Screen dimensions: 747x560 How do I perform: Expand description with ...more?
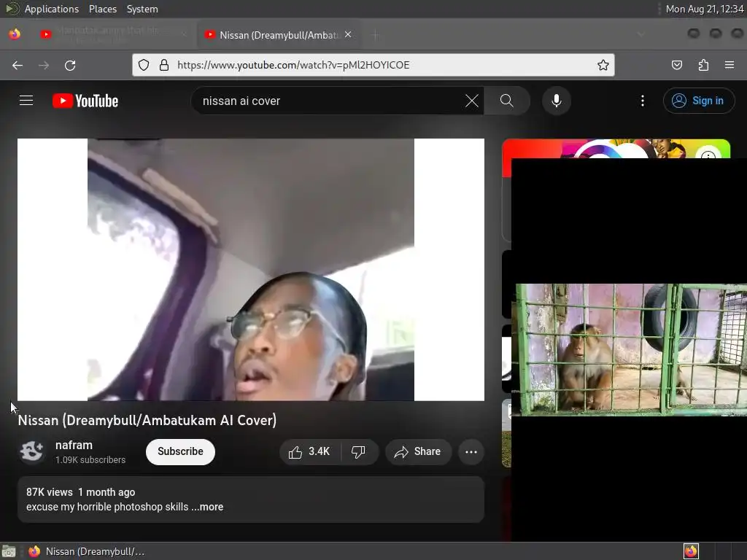(207, 507)
